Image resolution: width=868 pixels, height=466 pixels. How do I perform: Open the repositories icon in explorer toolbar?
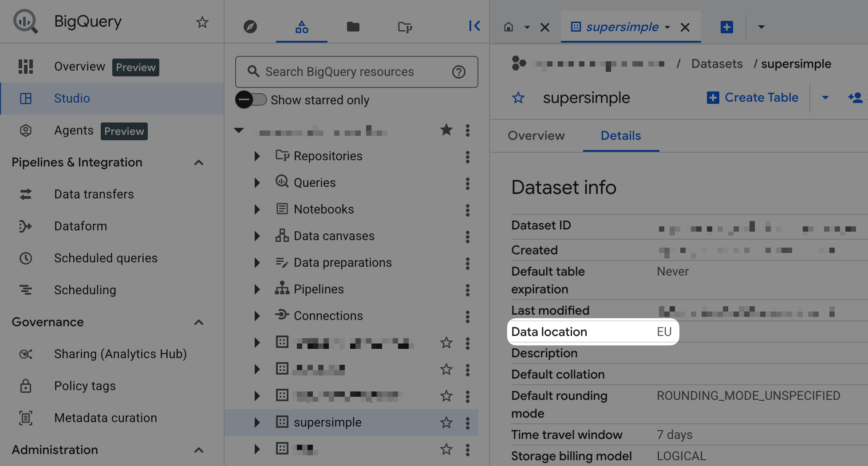(405, 27)
